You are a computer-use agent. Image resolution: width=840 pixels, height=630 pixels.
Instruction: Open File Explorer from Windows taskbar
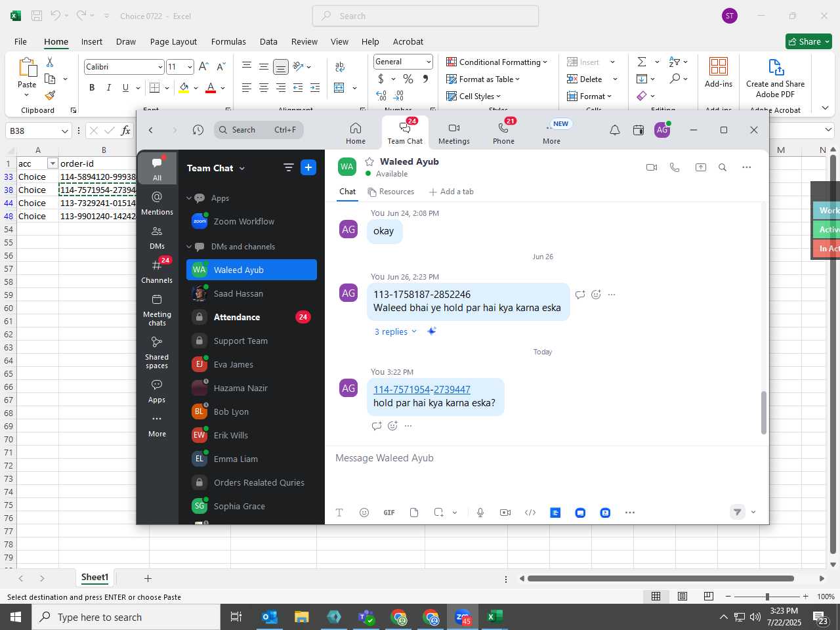coord(302,617)
